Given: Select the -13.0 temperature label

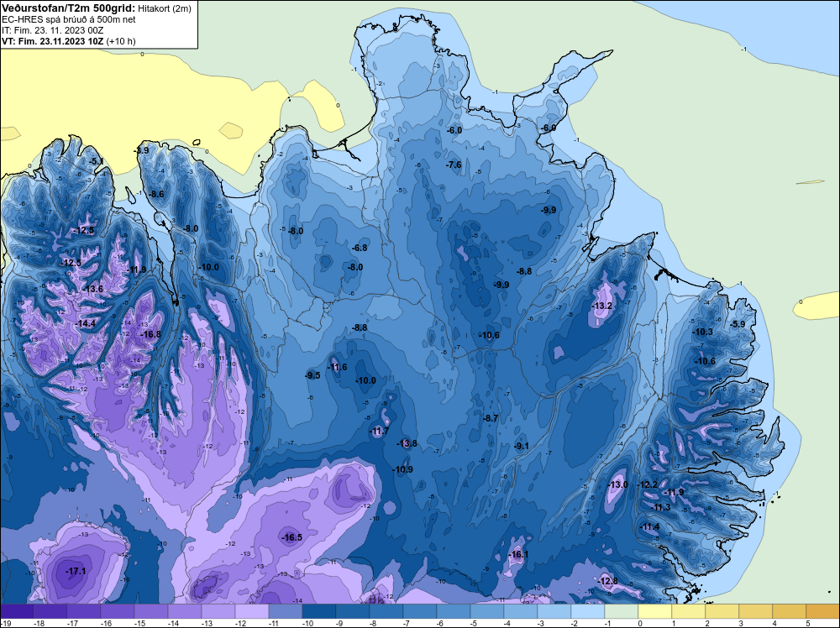Looking at the screenshot, I should [617, 485].
